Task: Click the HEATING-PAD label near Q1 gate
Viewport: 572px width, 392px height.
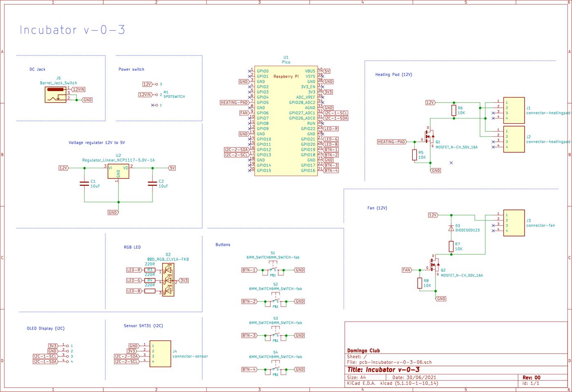Action: (x=392, y=142)
